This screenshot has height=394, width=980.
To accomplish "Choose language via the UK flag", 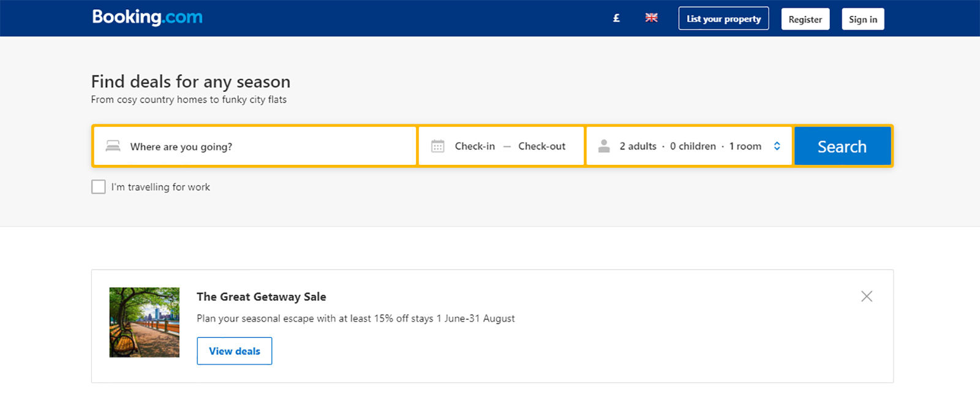I will [x=651, y=18].
